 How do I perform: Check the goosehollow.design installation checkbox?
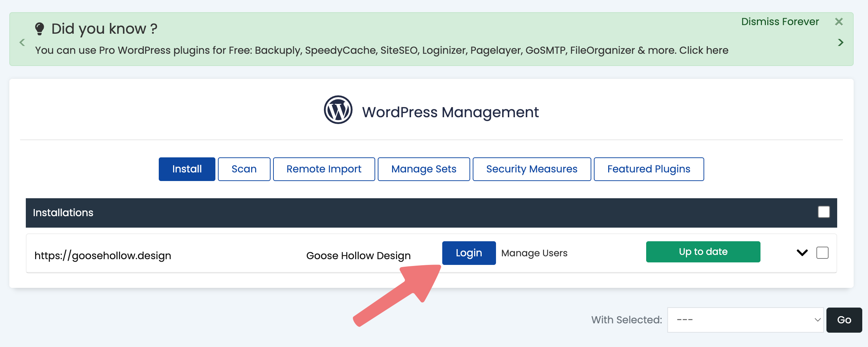tap(822, 253)
